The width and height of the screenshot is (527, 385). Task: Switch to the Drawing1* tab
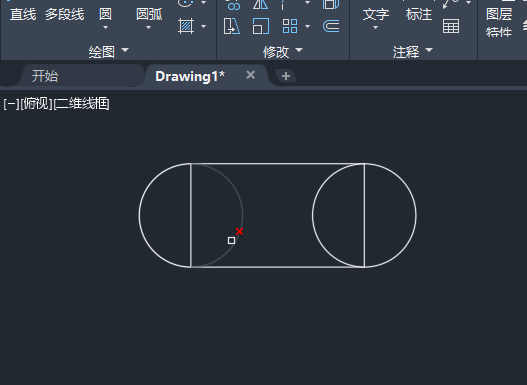190,76
